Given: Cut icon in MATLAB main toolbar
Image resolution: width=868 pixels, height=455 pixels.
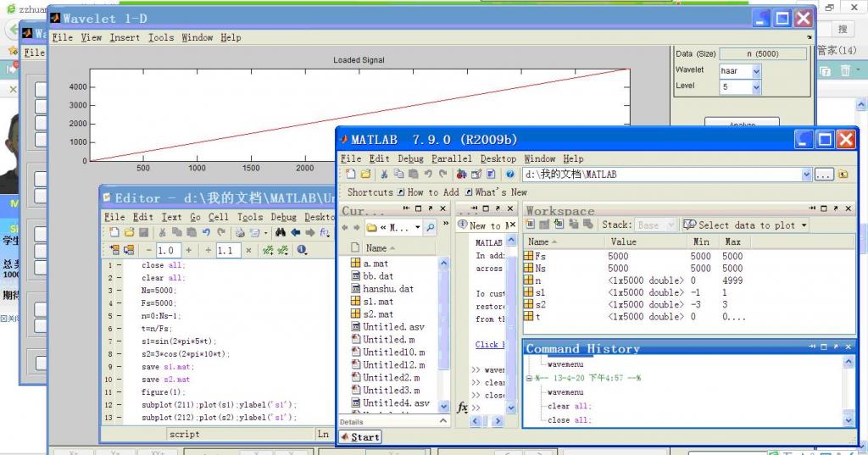Looking at the screenshot, I should (x=384, y=174).
